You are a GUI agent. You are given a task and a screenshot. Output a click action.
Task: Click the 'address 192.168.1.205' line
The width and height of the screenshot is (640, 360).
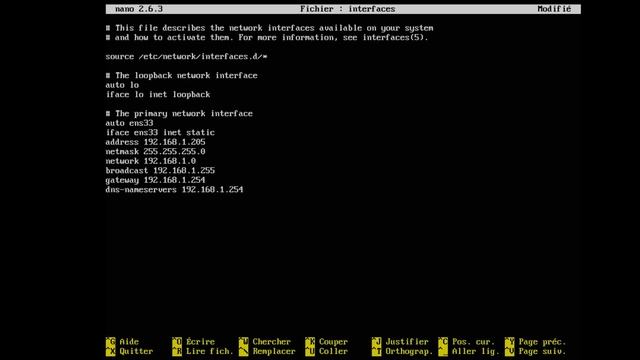pyautogui.click(x=155, y=142)
